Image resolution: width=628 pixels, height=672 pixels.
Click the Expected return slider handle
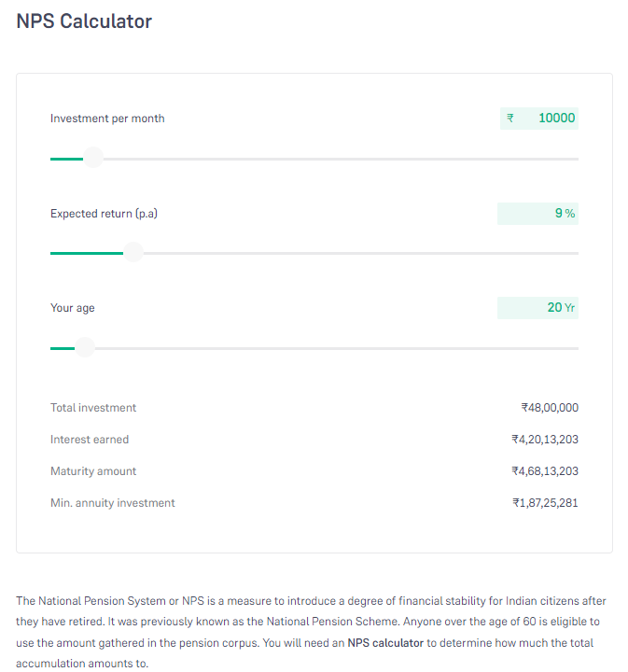(x=133, y=252)
